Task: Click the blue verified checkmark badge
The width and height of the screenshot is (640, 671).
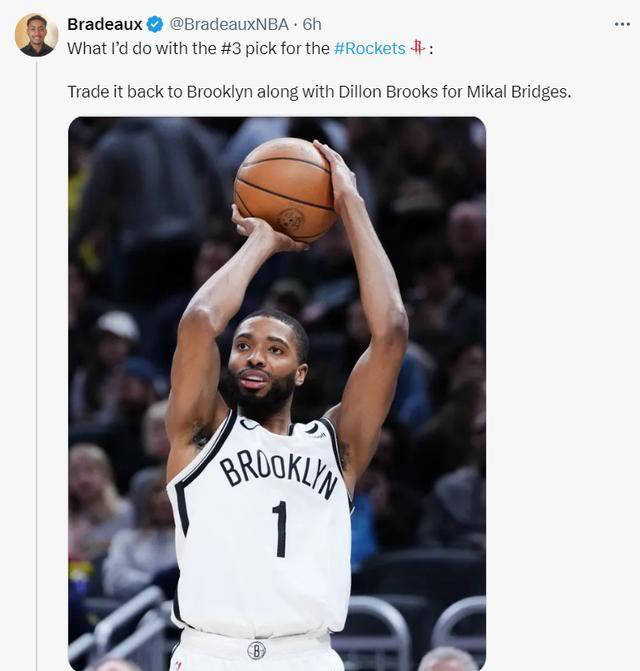Action: (155, 24)
